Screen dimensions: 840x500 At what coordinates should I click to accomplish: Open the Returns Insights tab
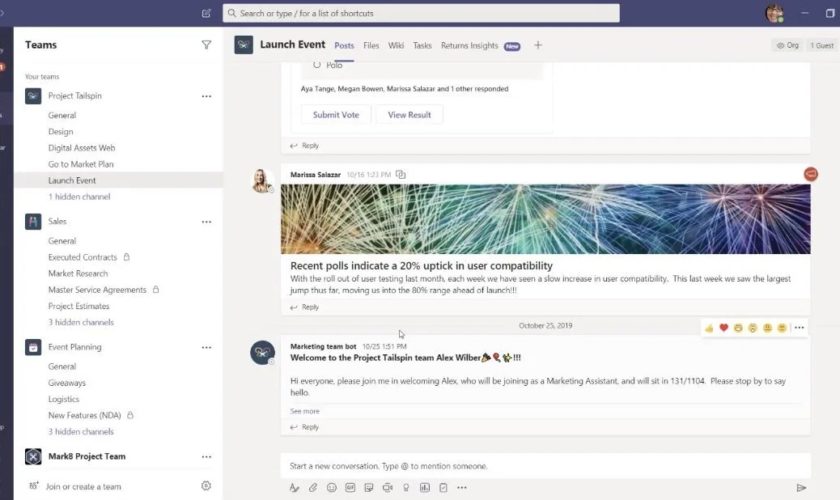click(x=469, y=46)
